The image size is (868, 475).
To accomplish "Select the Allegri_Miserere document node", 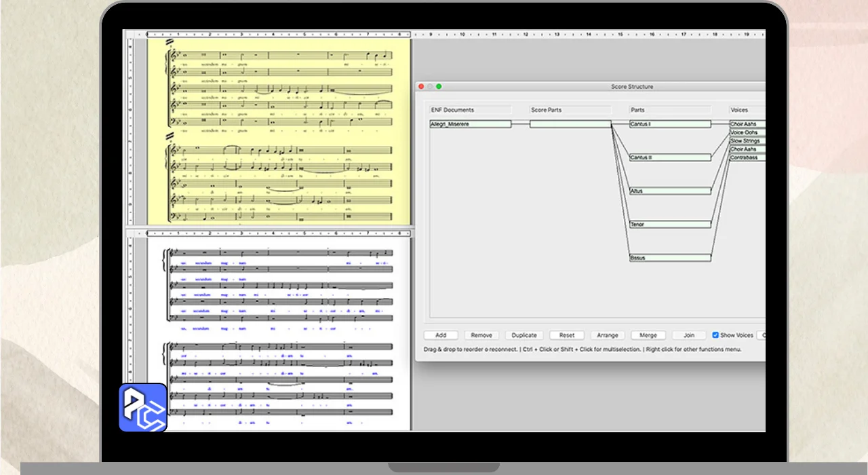I will (470, 124).
